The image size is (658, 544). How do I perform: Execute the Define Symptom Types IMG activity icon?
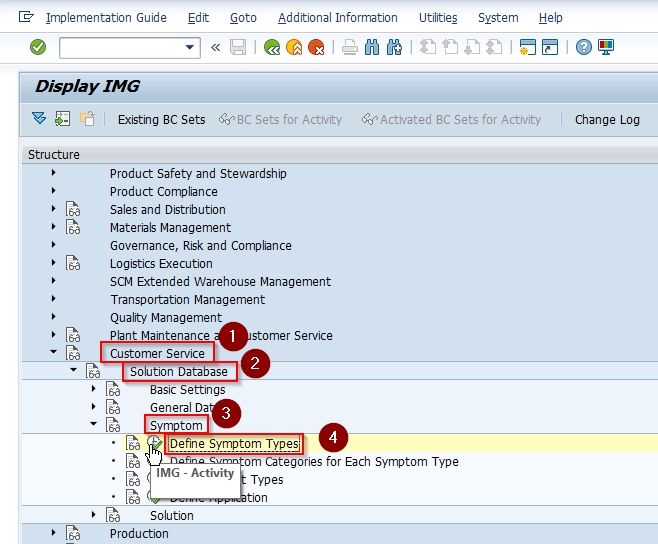coord(155,442)
